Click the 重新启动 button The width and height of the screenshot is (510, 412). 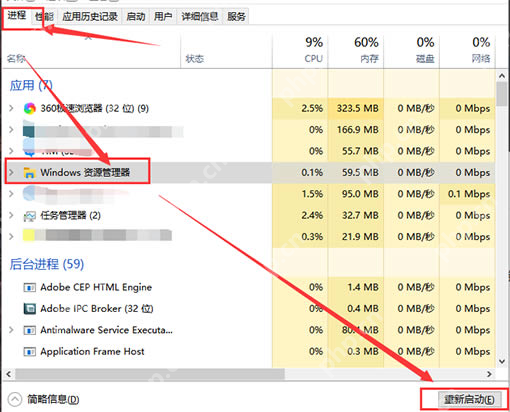coord(469,399)
